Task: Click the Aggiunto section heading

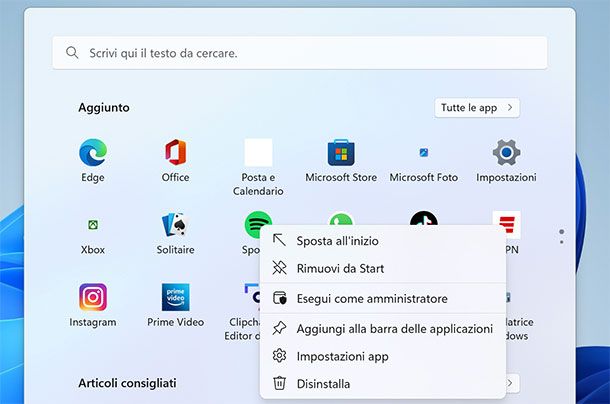Action: tap(104, 107)
